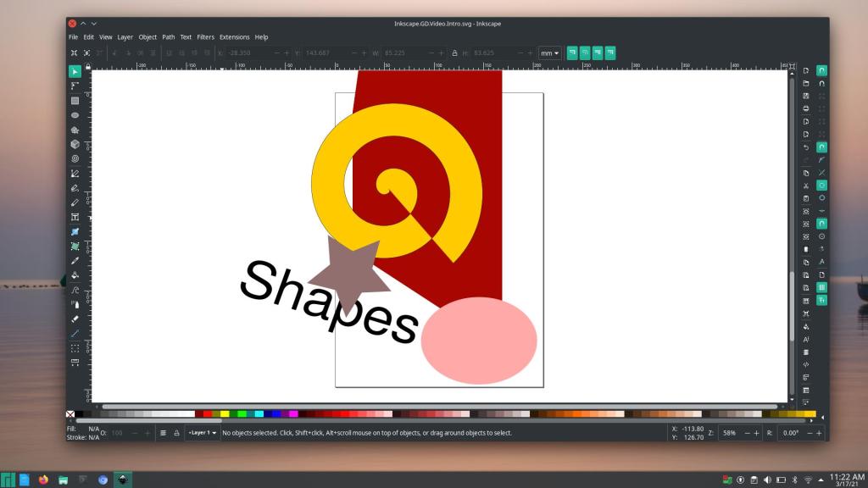Toggle the first snapping button at top

point(821,70)
